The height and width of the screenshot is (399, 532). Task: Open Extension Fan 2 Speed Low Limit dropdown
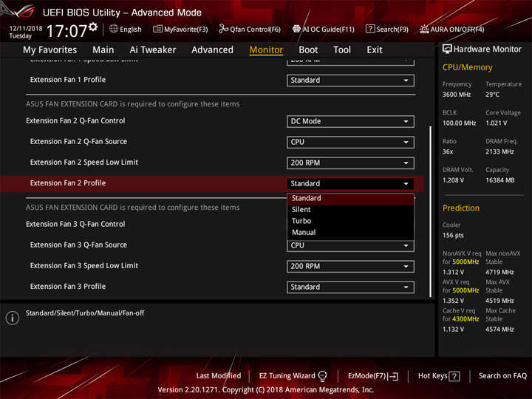pos(350,163)
